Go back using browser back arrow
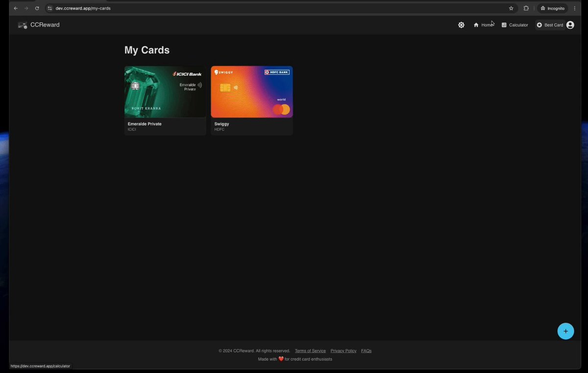Viewport: 588px width, 373px height. click(x=16, y=8)
